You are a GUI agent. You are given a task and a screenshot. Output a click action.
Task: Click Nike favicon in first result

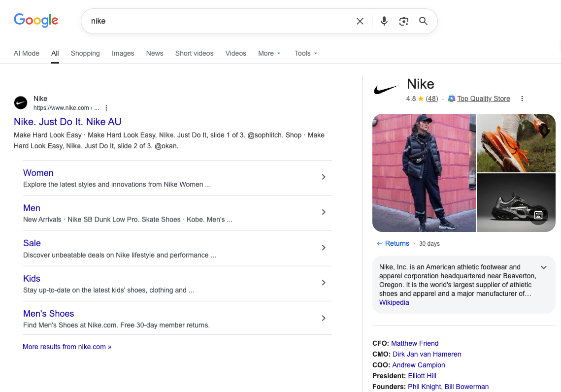click(x=20, y=102)
